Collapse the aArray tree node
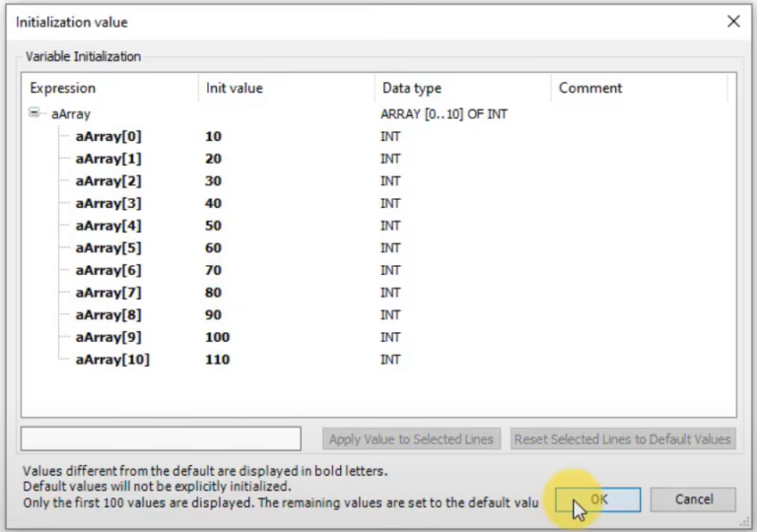 (x=34, y=113)
